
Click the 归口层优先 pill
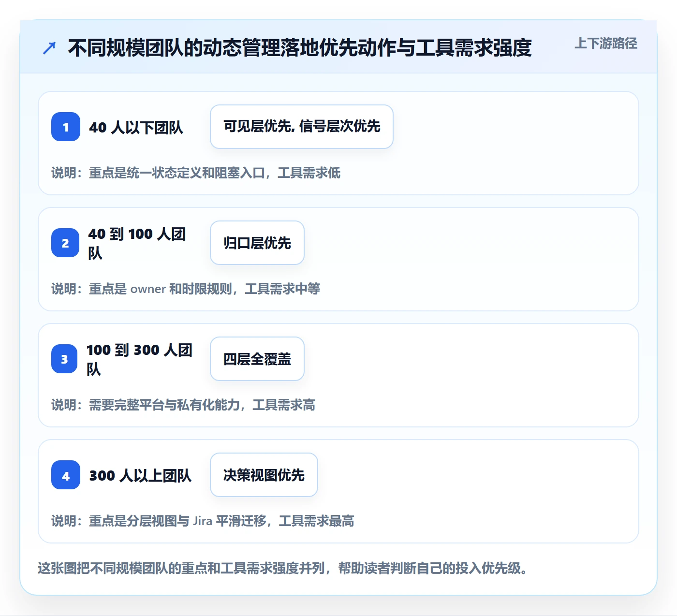(x=257, y=243)
